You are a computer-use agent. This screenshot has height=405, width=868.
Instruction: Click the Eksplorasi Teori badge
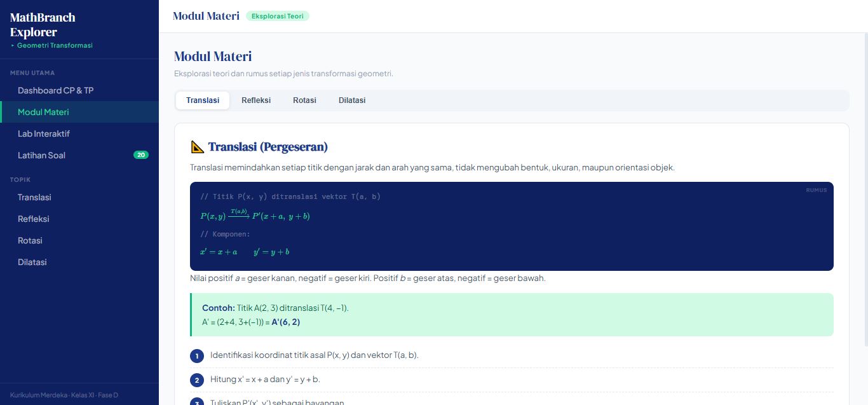click(x=278, y=16)
